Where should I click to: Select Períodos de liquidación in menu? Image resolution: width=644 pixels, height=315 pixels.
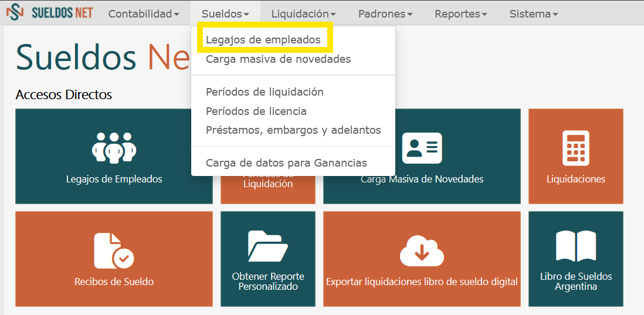[x=265, y=92]
